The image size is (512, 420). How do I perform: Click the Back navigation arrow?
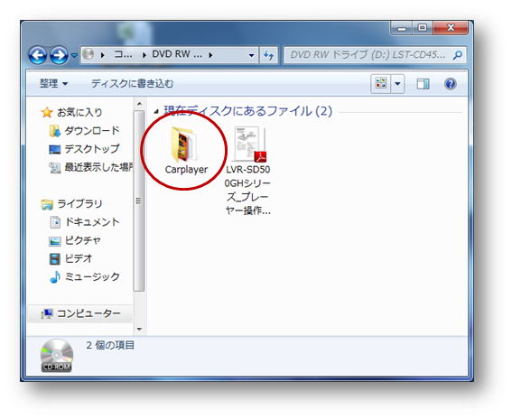coord(38,55)
